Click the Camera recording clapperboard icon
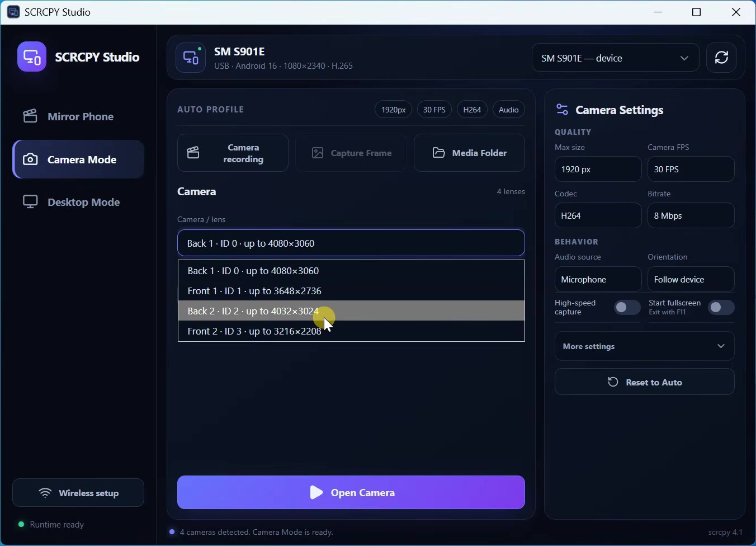 pyautogui.click(x=193, y=153)
